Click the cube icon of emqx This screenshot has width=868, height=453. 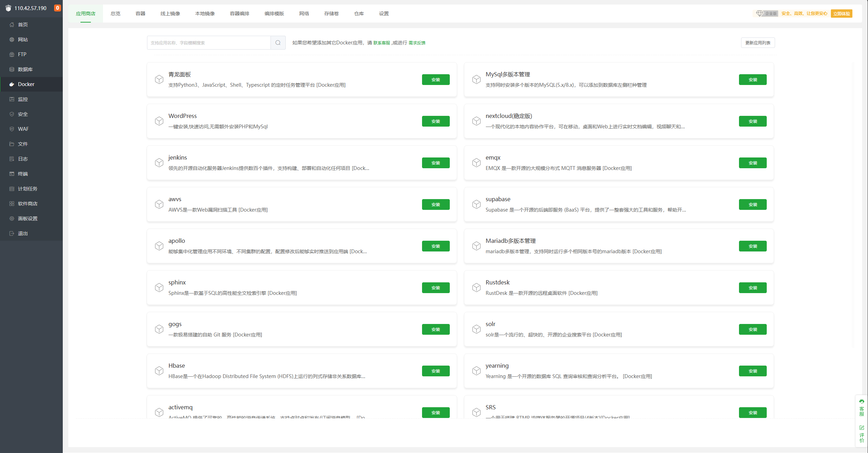point(476,163)
